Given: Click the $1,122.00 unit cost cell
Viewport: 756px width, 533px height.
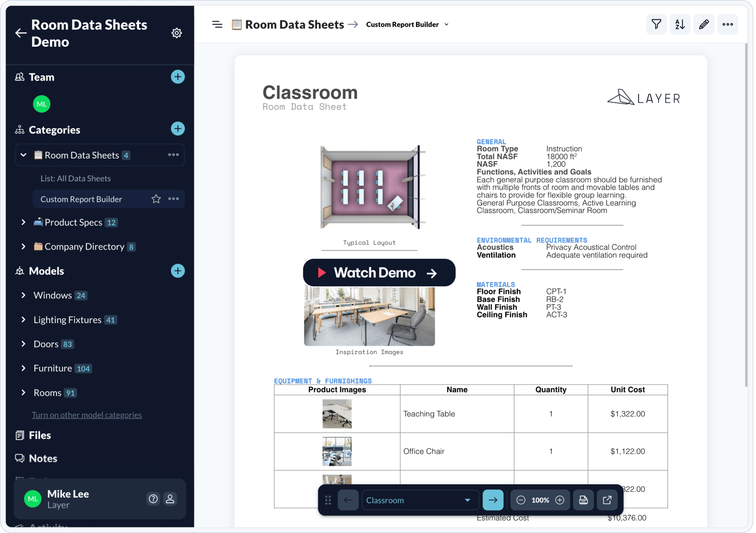Looking at the screenshot, I should point(627,451).
